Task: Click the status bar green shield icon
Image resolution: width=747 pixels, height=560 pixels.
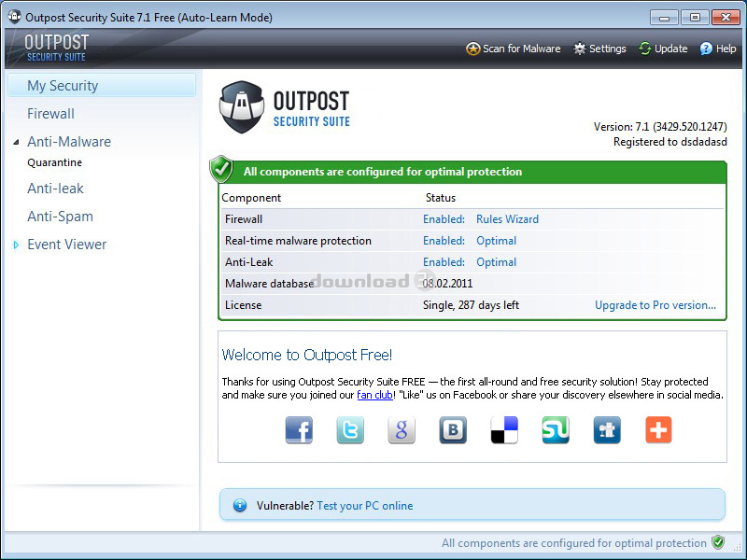Action: [x=718, y=542]
